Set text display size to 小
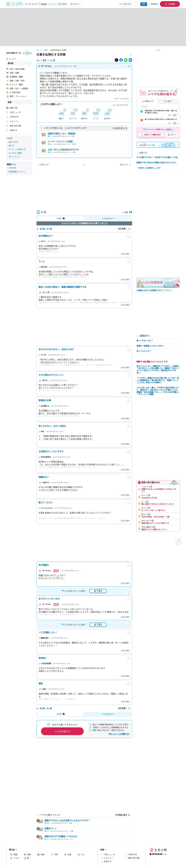The width and height of the screenshot is (186, 868). coord(24,53)
